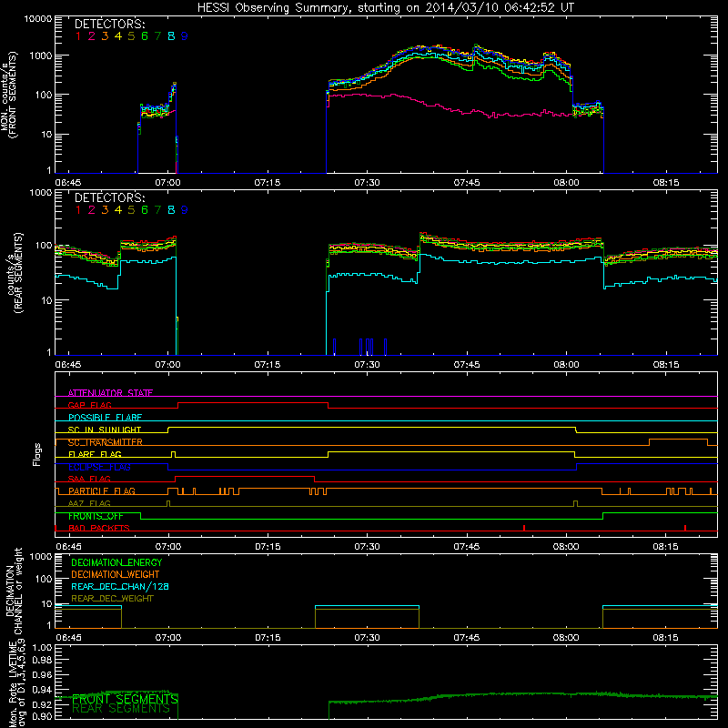Select detector 4 in the front segments legend

pyautogui.click(x=118, y=36)
